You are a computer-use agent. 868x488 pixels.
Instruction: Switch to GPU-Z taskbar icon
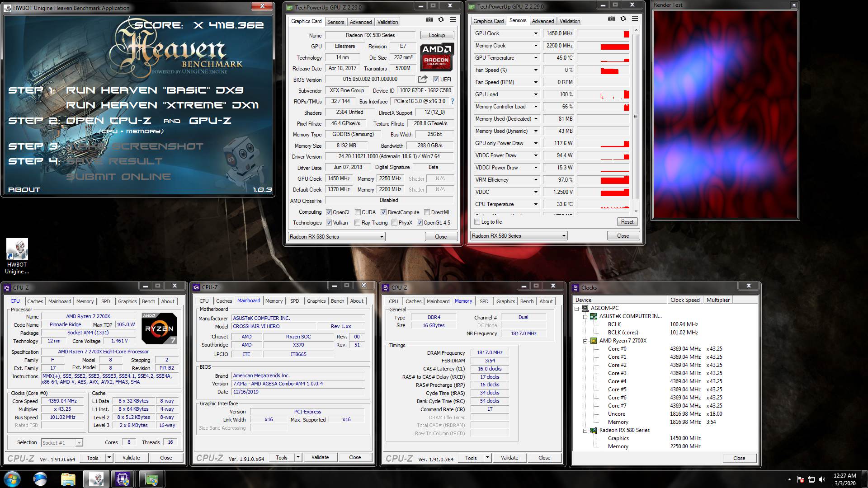click(x=151, y=479)
